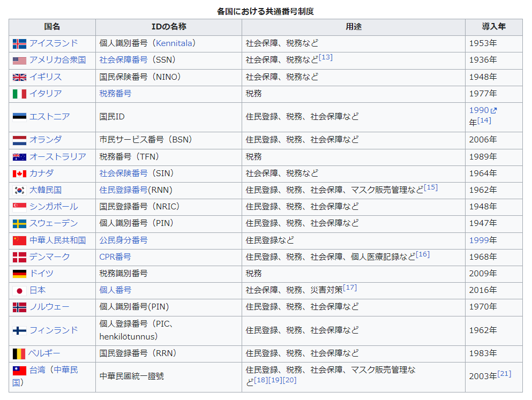Jump to footnote [15]
The height and width of the screenshot is (400, 532).
431,187
